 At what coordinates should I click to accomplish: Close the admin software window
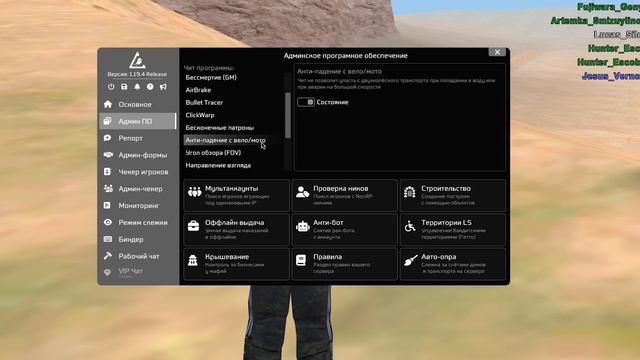point(497,52)
